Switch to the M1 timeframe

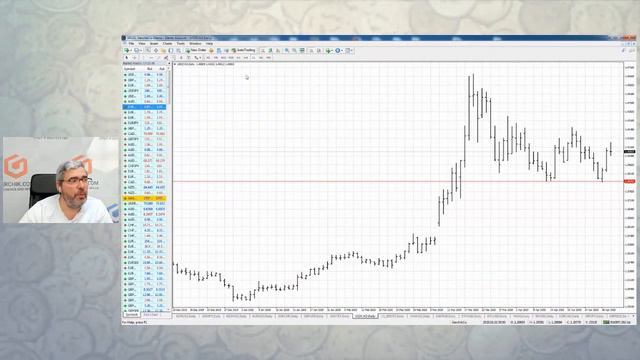[x=208, y=58]
